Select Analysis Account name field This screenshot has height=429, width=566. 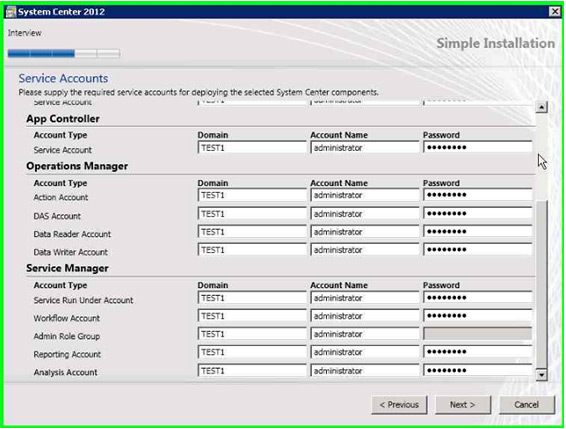point(365,371)
